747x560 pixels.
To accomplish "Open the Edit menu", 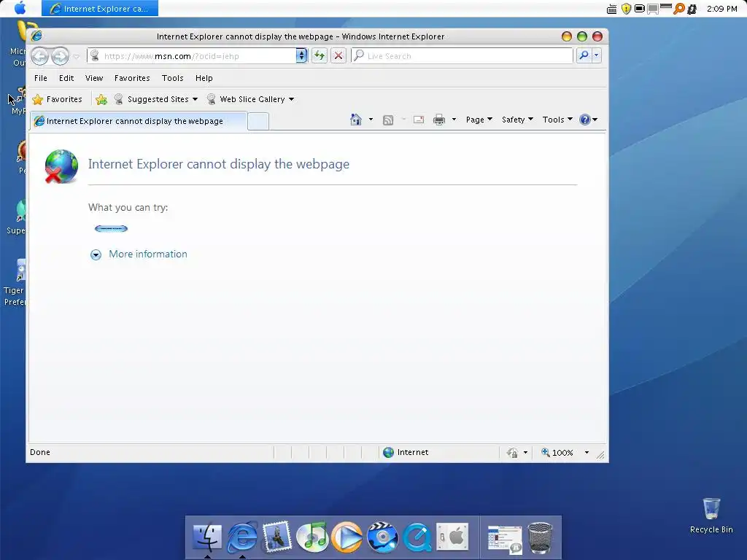I will pos(66,78).
